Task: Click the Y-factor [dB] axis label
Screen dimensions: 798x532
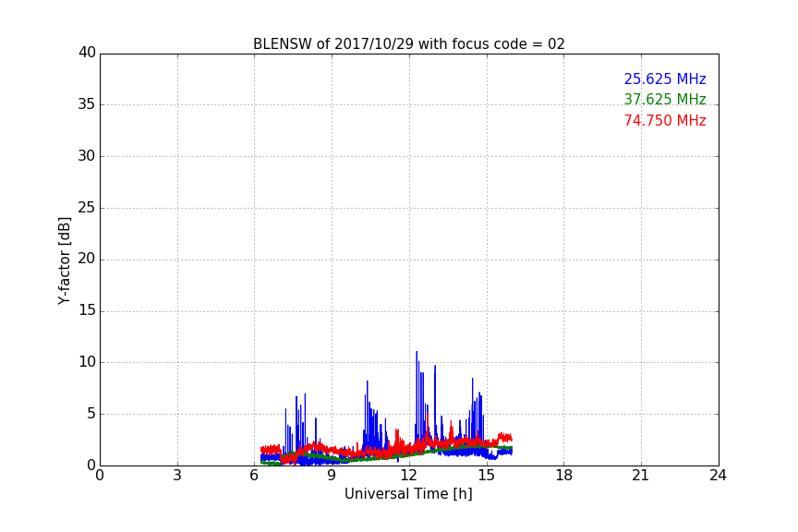Action: [x=64, y=260]
